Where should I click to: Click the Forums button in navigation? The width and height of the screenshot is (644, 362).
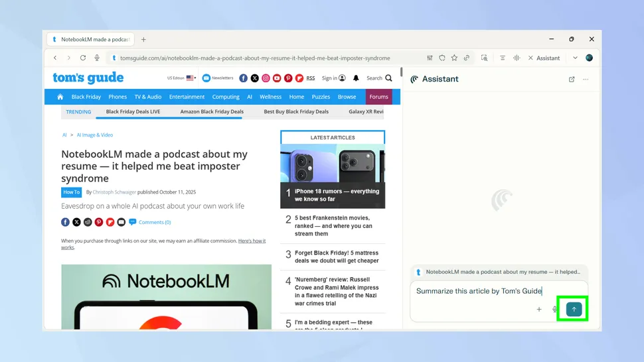(378, 97)
